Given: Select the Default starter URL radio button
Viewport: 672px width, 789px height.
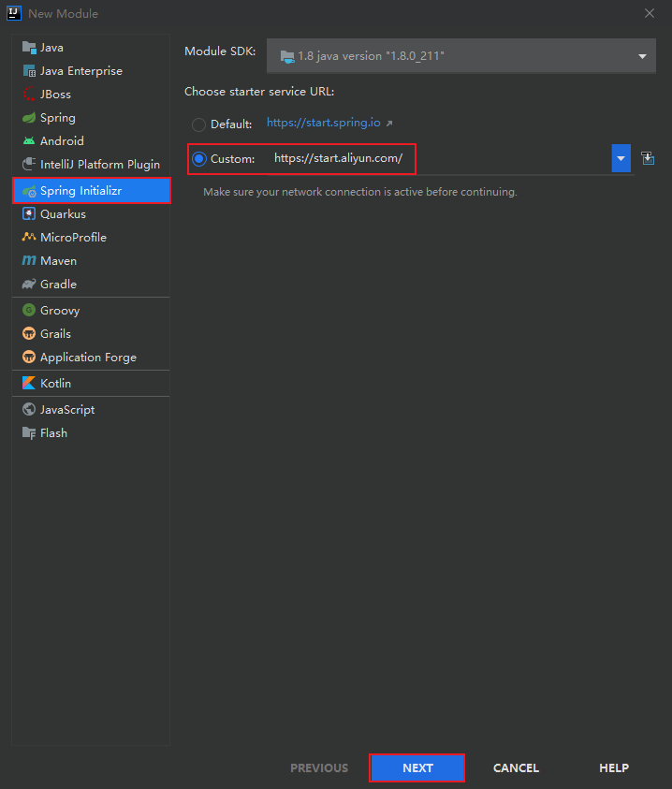Looking at the screenshot, I should [x=198, y=124].
